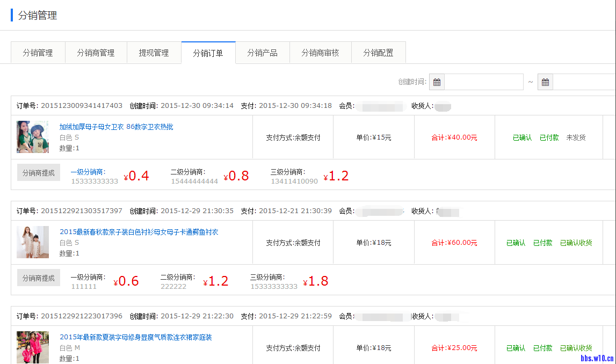Click the end creation date input field
This screenshot has width=616, height=364.
pyautogui.click(x=584, y=82)
